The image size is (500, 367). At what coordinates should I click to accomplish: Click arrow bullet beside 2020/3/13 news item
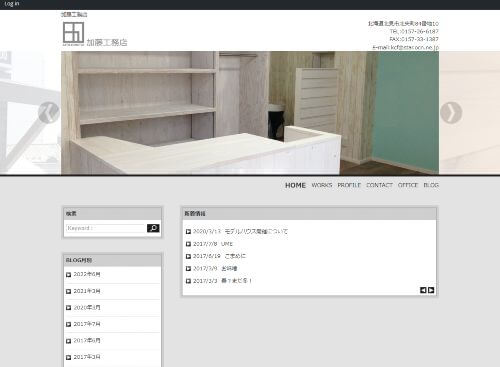(x=188, y=231)
